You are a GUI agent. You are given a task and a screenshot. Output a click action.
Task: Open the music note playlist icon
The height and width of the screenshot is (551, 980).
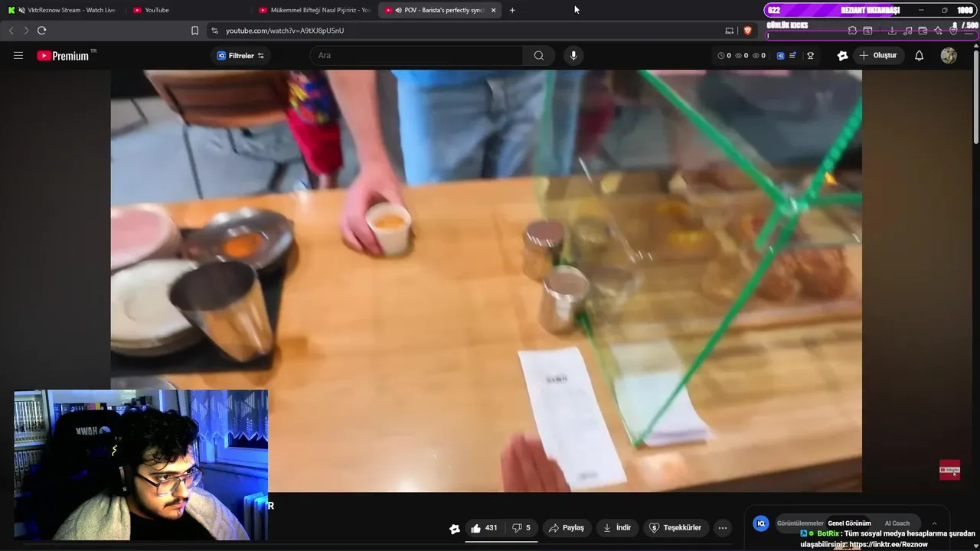pyautogui.click(x=908, y=31)
